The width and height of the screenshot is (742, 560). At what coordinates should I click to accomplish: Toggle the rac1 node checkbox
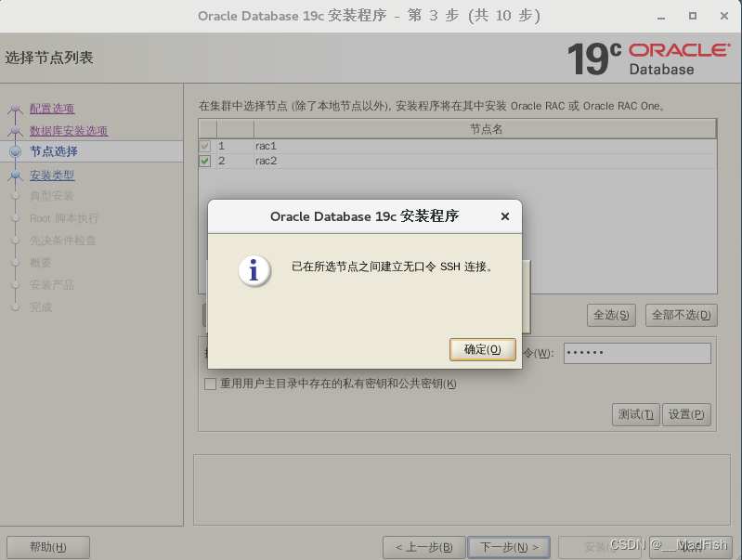[x=205, y=146]
